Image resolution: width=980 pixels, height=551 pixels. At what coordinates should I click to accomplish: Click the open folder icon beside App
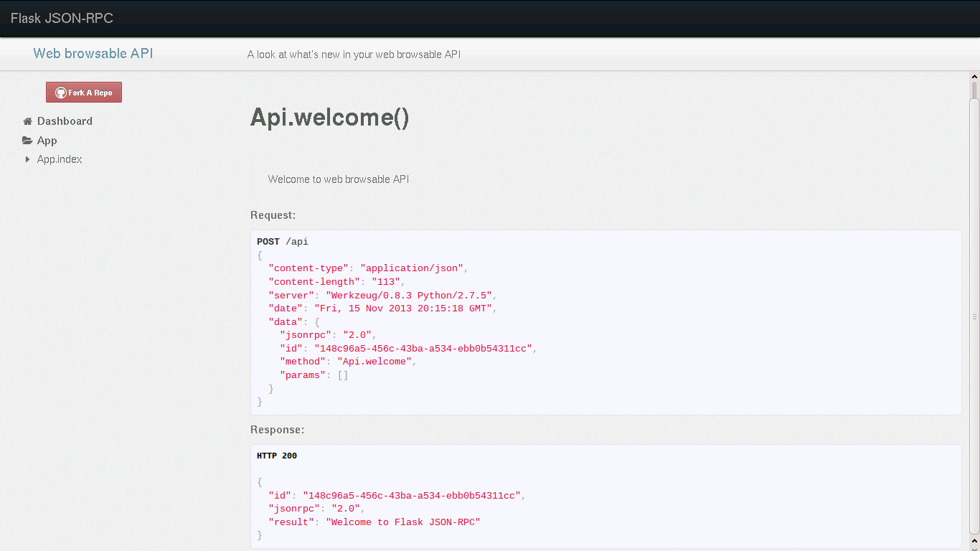pos(27,141)
